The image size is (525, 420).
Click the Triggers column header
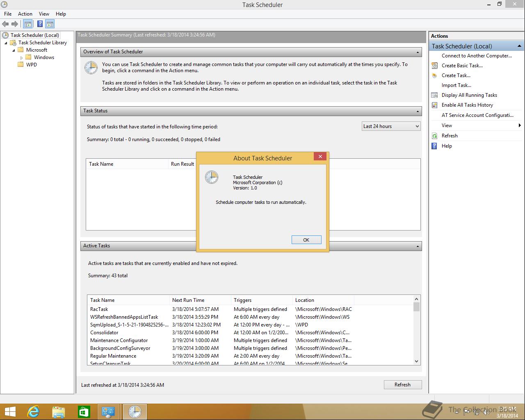tap(262, 300)
